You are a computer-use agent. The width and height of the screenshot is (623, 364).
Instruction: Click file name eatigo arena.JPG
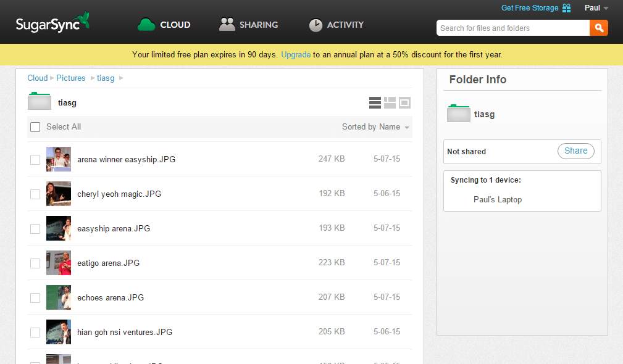pyautogui.click(x=109, y=263)
